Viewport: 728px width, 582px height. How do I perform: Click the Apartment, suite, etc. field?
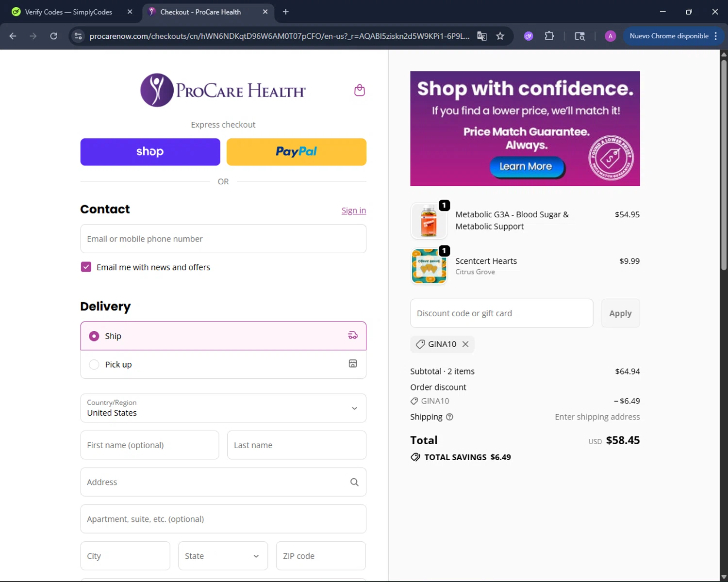point(223,519)
